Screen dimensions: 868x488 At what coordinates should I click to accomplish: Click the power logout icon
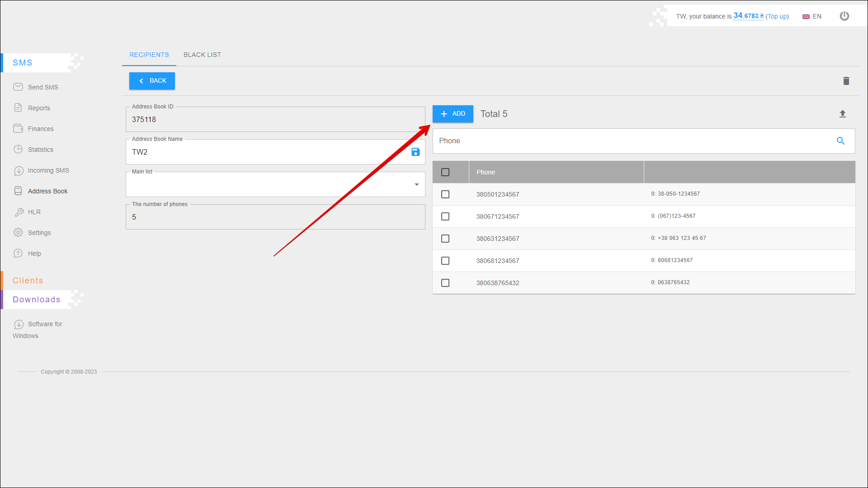(x=844, y=16)
